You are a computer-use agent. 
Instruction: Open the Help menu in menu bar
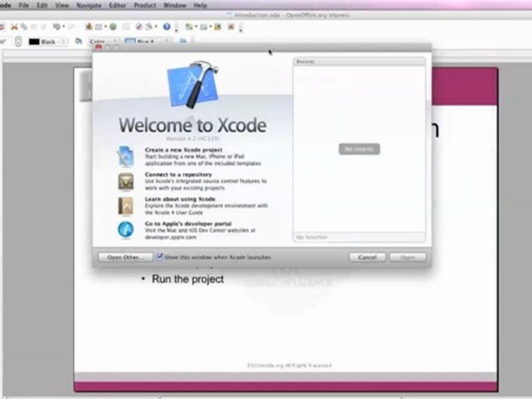click(200, 5)
